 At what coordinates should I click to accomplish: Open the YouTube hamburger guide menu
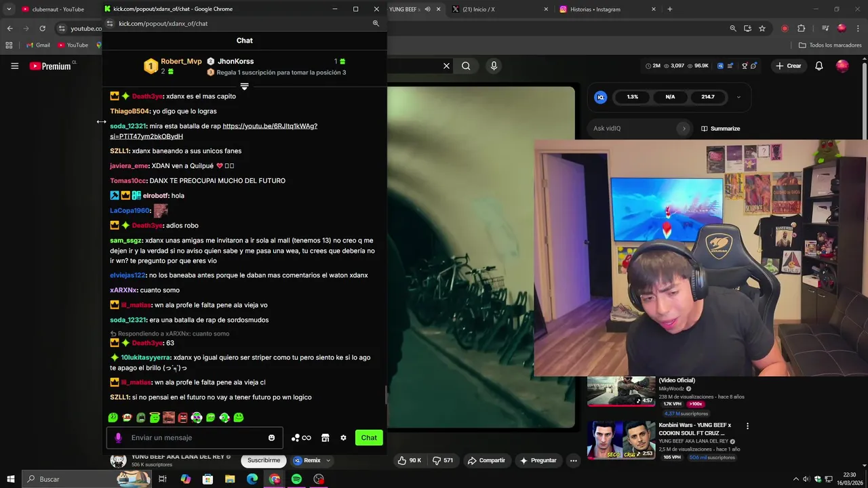[14, 66]
